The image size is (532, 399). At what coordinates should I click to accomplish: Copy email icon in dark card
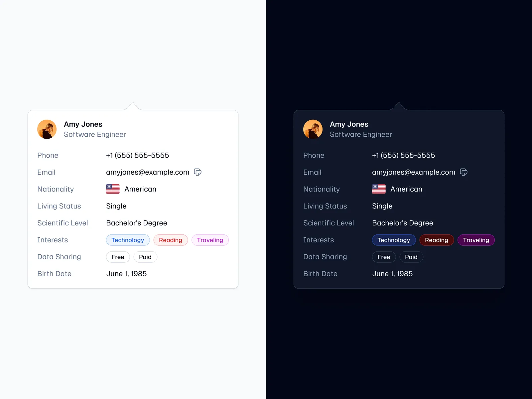click(464, 172)
